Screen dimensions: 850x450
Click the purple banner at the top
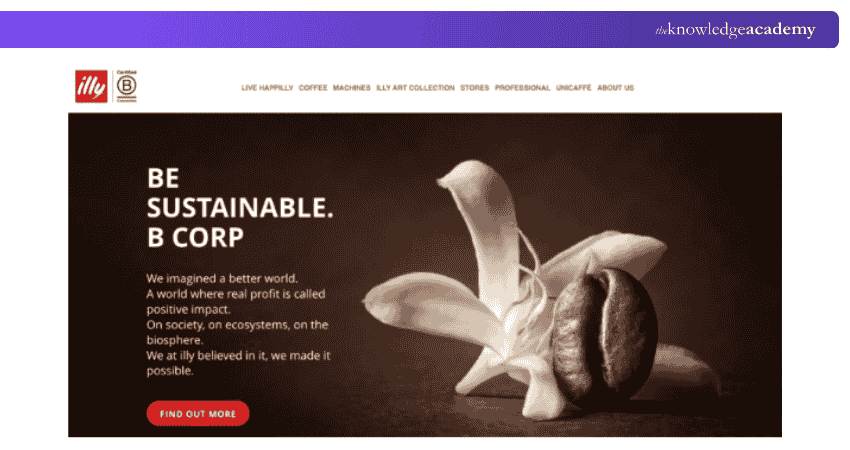click(x=419, y=29)
